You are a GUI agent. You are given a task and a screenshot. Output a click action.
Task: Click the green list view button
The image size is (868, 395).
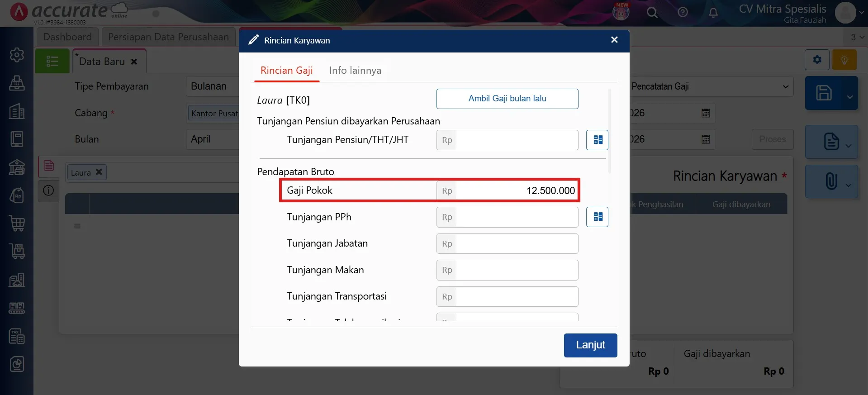click(52, 61)
